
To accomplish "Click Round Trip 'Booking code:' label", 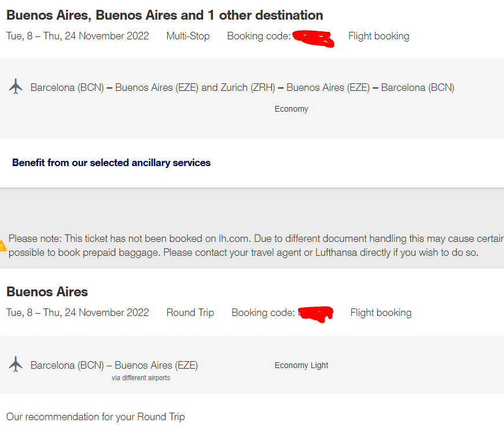I will pos(263,313).
